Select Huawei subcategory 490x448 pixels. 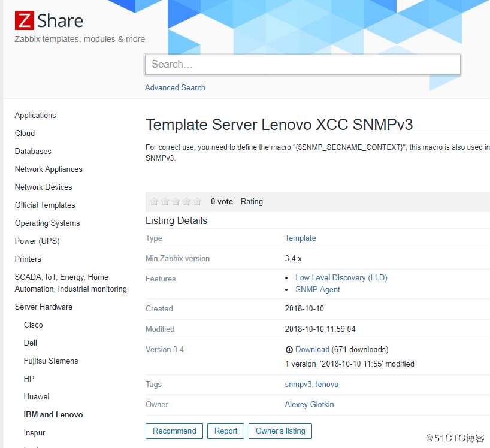tap(37, 396)
